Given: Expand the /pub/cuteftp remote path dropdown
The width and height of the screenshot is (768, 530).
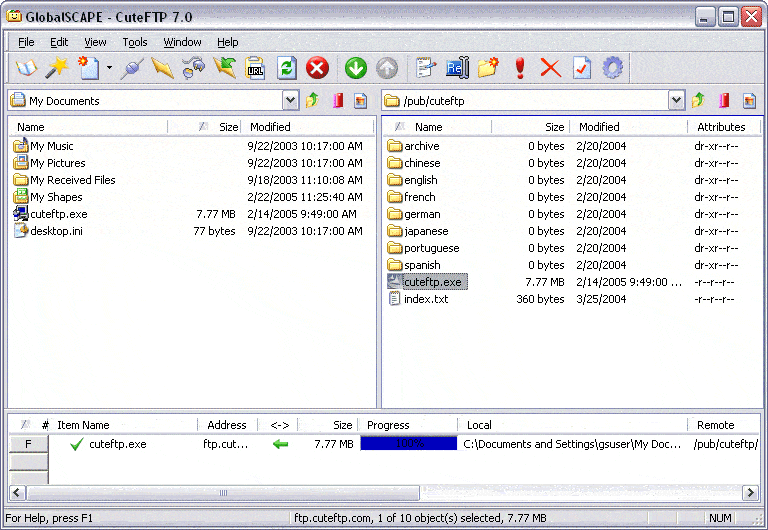Looking at the screenshot, I should coord(676,100).
